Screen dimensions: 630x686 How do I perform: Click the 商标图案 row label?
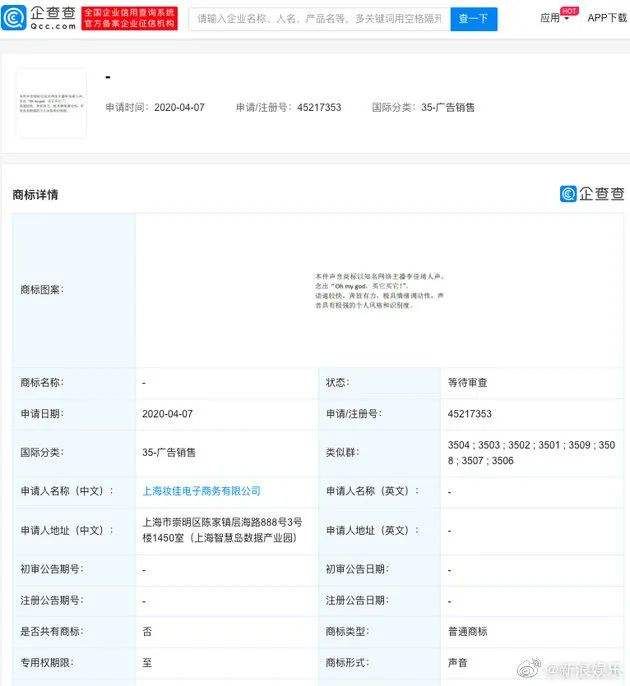tap(42, 290)
